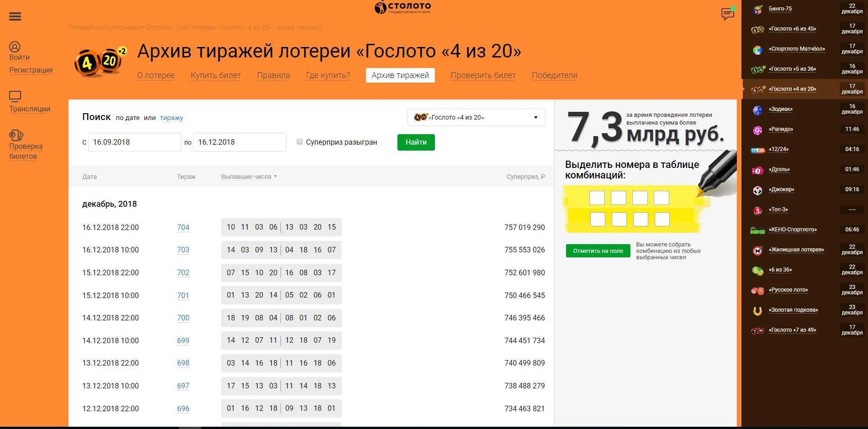Switch search to тиражу link

(171, 118)
